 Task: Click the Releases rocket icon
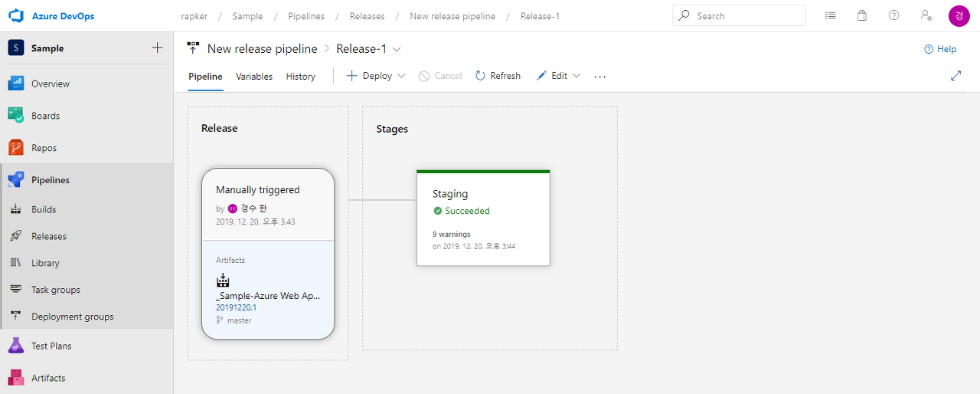16,236
